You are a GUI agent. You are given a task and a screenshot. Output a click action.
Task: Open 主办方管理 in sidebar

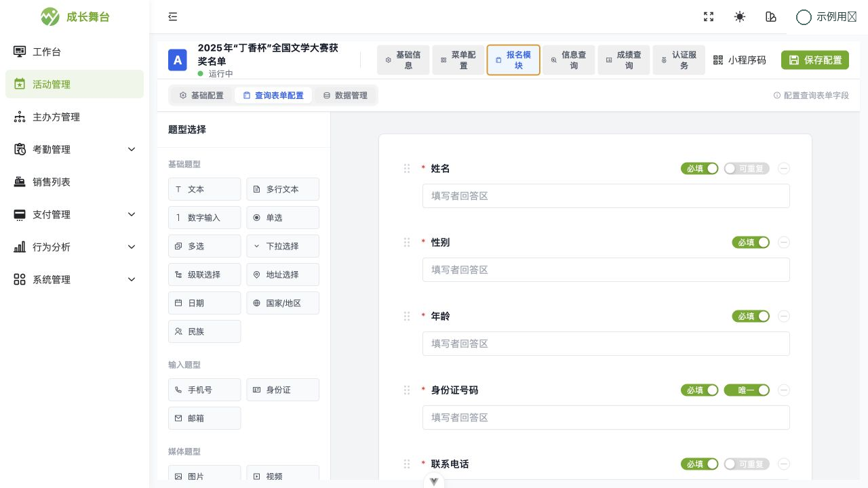point(75,117)
